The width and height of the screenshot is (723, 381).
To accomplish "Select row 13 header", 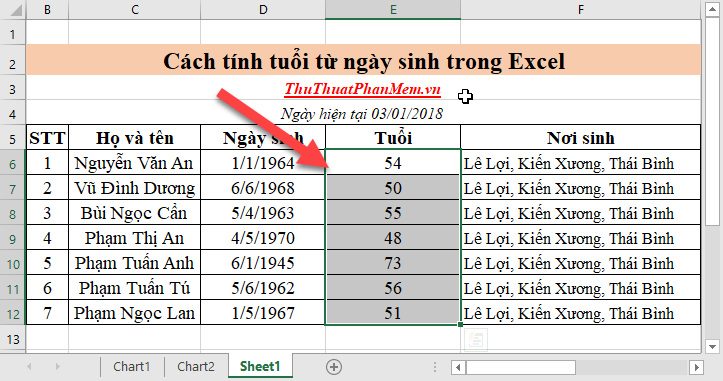I will [13, 339].
